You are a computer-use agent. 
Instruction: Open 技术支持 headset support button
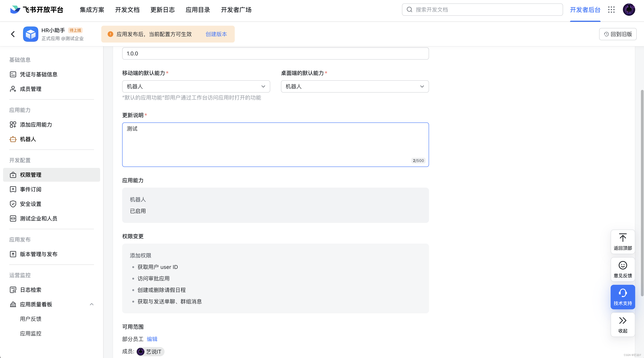623,297
